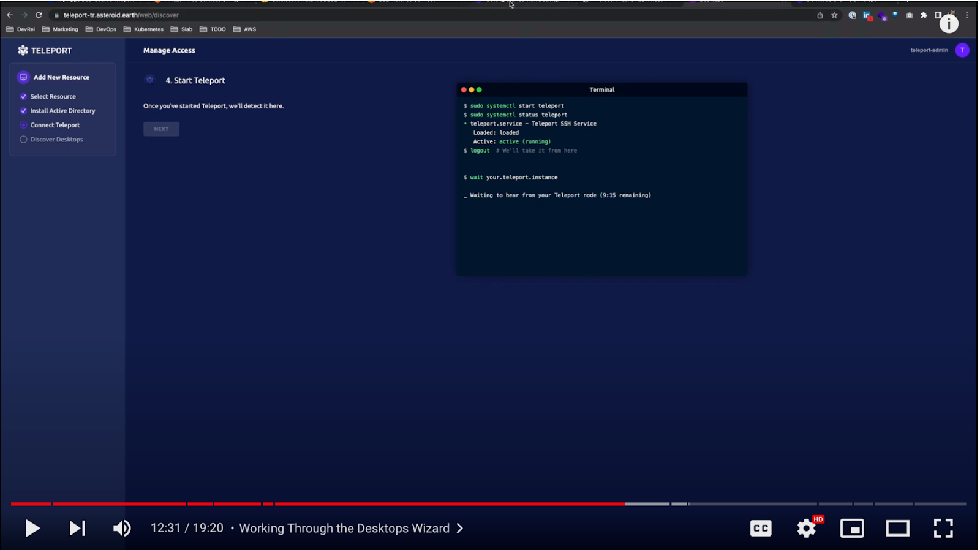Image resolution: width=980 pixels, height=550 pixels.
Task: Toggle closed captions
Action: coord(761,528)
